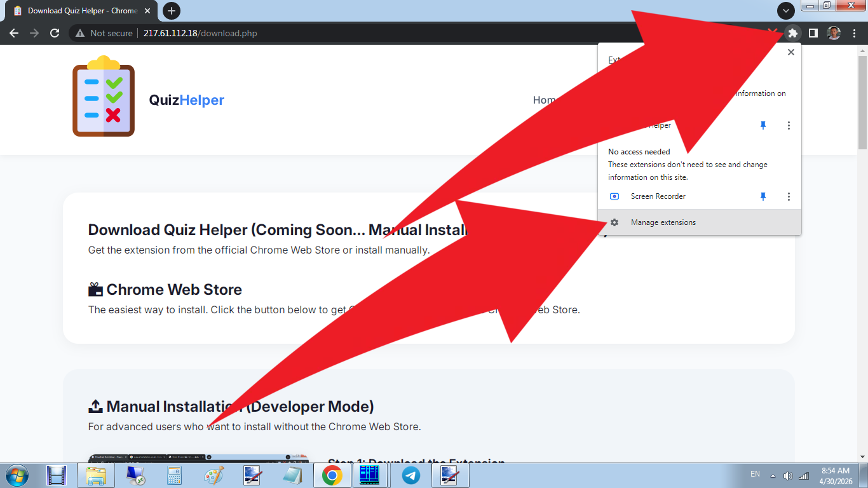Toggle the Extensions puzzle icon
868x488 pixels.
(792, 33)
